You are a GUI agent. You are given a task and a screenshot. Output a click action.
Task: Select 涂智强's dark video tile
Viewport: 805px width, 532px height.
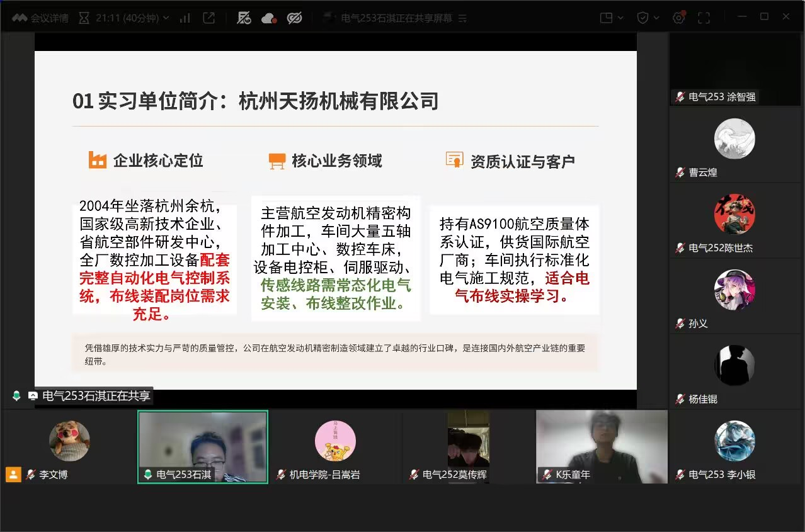(734, 69)
